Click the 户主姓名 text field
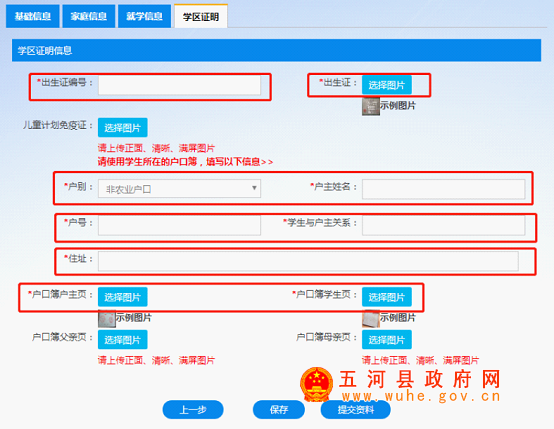Image resolution: width=554 pixels, height=429 pixels. pyautogui.click(x=443, y=189)
